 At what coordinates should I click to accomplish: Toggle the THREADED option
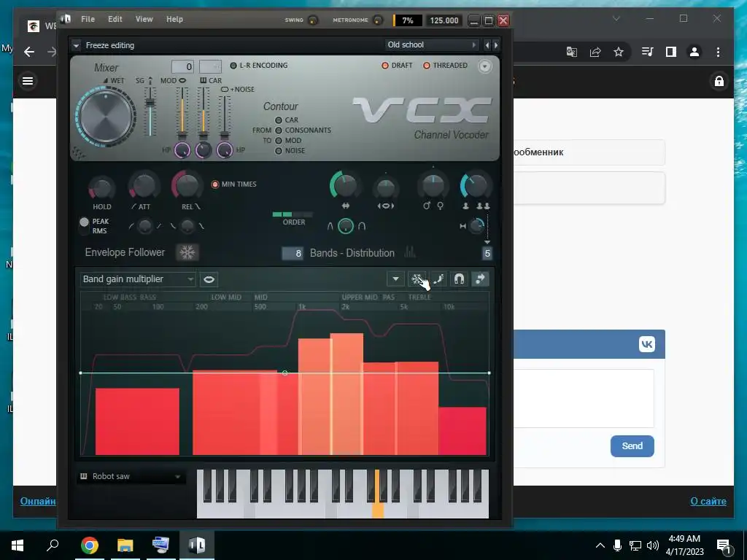(445, 65)
